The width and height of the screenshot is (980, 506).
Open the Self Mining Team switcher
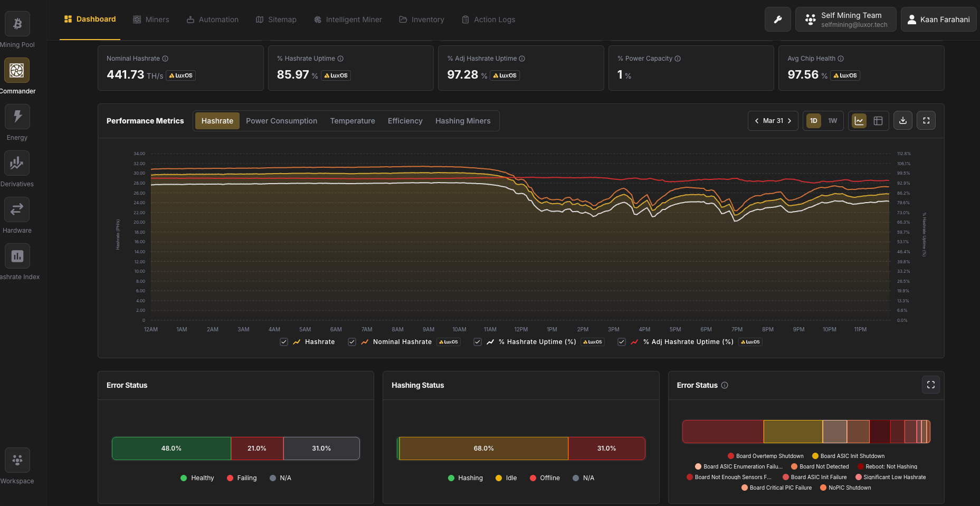[x=845, y=19]
